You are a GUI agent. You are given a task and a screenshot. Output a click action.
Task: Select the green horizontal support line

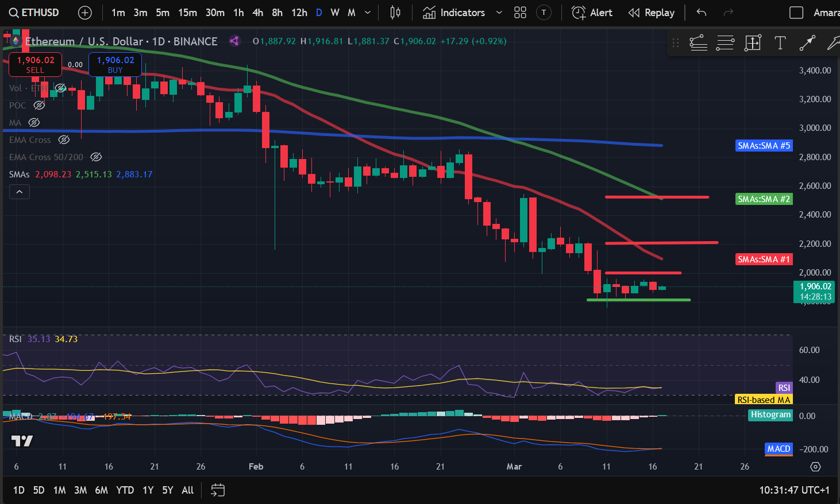638,300
